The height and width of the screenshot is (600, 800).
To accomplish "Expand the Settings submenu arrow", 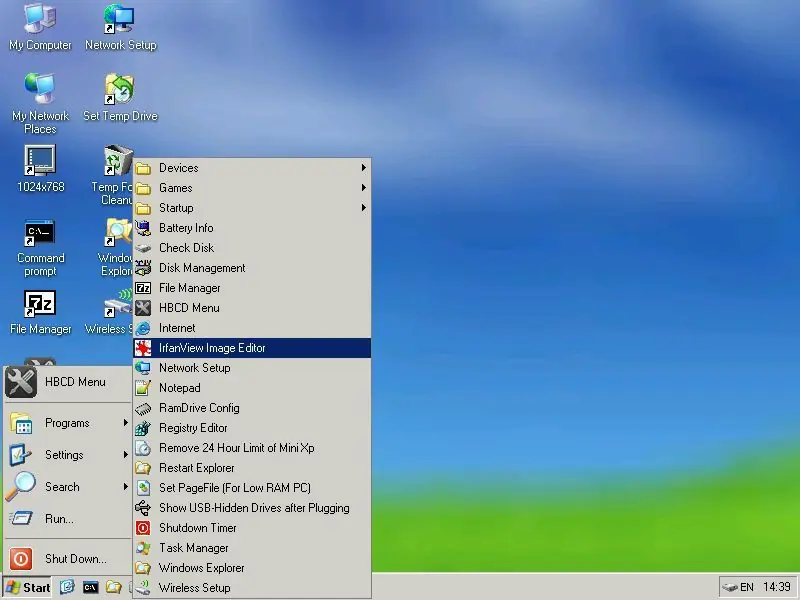I will click(126, 454).
